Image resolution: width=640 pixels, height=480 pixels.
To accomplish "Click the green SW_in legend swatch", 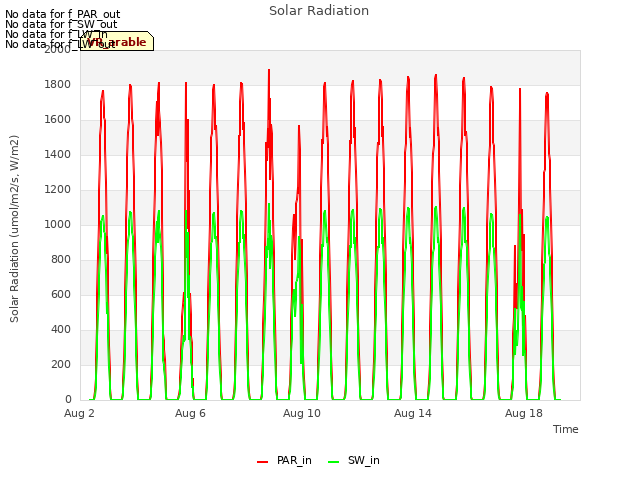I will pos(333,462).
